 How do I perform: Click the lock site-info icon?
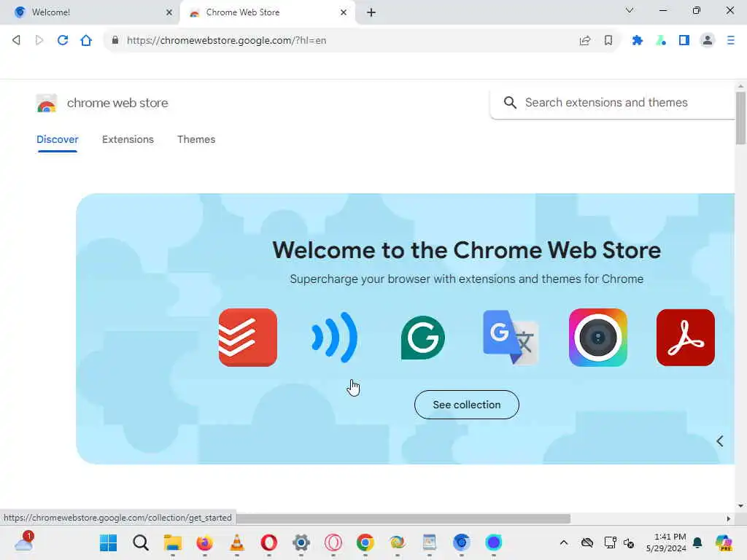point(115,41)
